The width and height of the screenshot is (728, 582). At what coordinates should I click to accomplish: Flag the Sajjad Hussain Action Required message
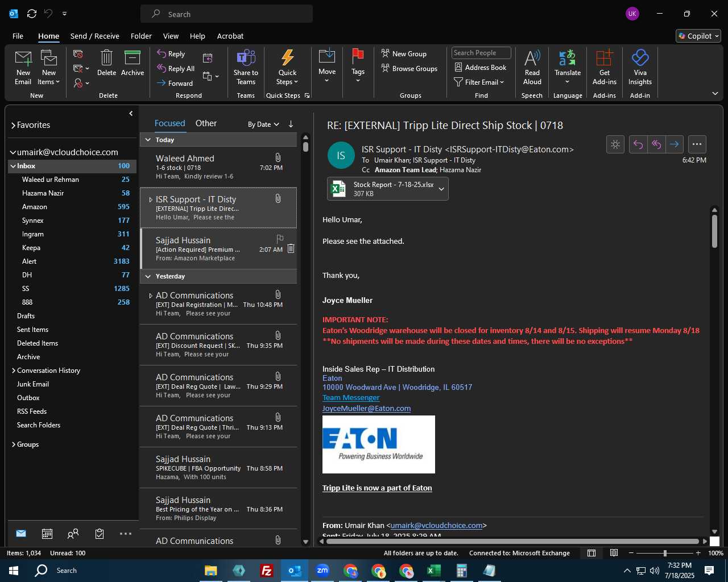(x=280, y=239)
